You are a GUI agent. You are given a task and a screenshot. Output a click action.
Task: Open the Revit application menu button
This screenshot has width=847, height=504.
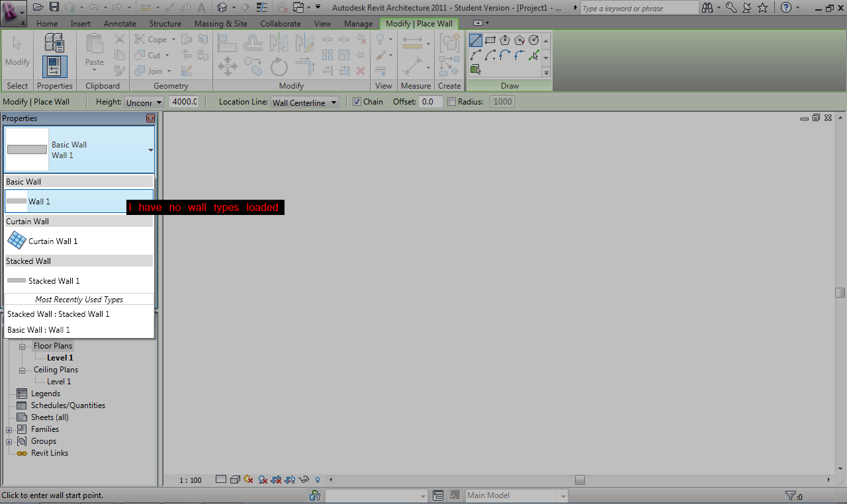point(13,13)
